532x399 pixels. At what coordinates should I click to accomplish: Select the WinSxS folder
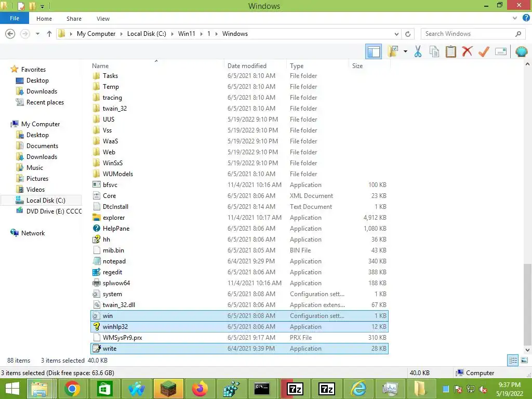[x=113, y=163]
